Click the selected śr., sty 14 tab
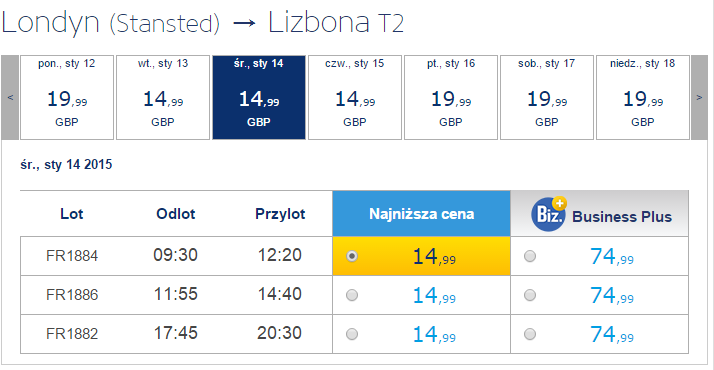Image resolution: width=714 pixels, height=370 pixels. click(259, 97)
